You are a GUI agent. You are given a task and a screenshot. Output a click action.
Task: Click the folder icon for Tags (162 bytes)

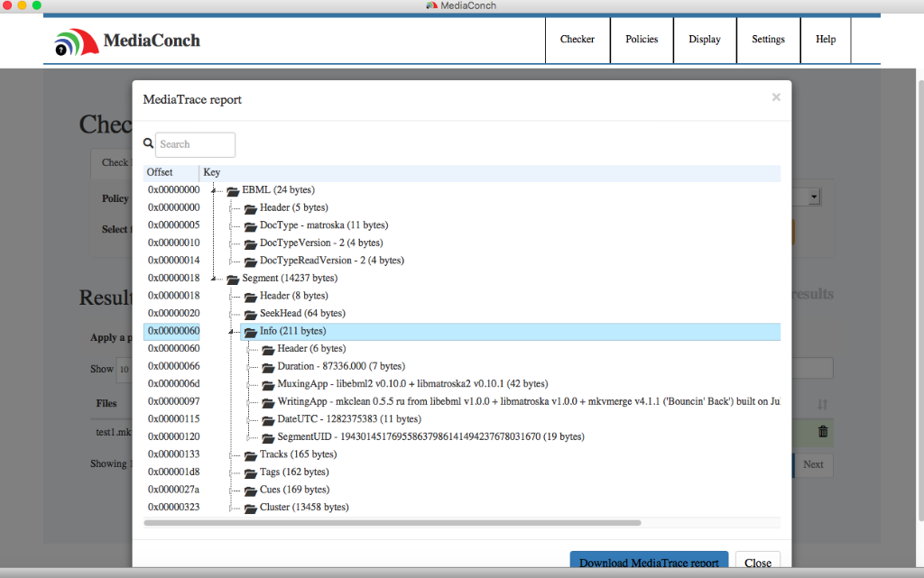(x=251, y=473)
